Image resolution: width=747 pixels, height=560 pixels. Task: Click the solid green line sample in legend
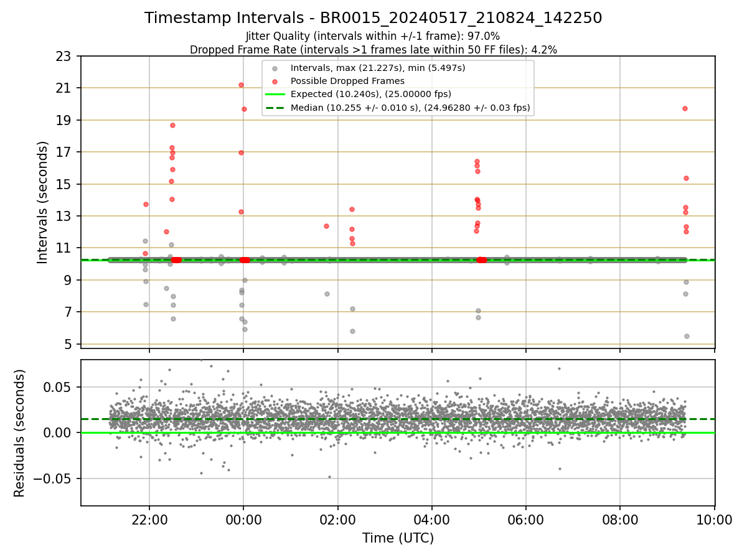point(275,95)
